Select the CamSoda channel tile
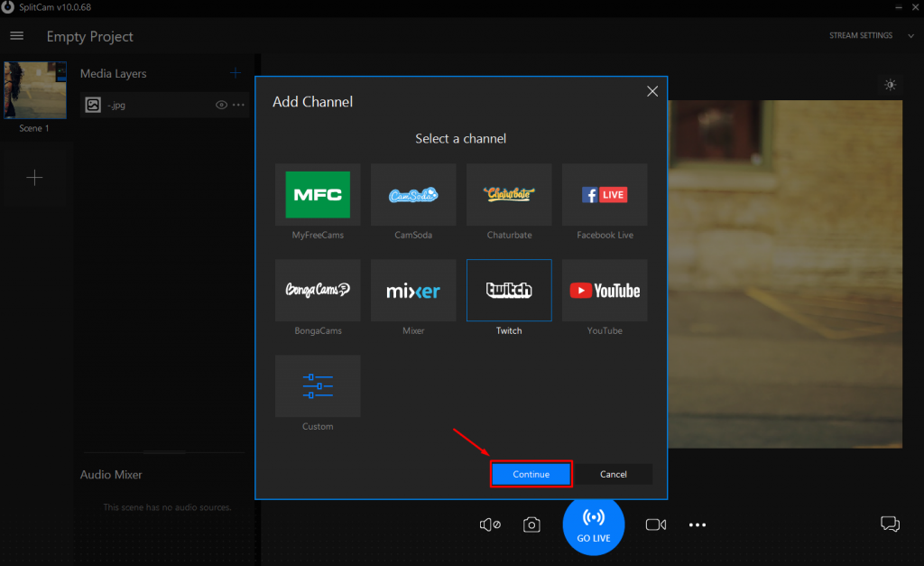This screenshot has height=566, width=924. coord(413,195)
